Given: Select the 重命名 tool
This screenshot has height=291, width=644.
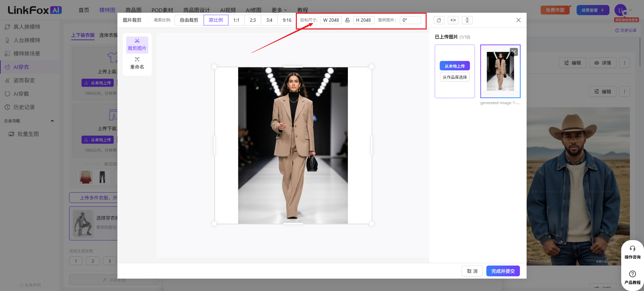Looking at the screenshot, I should pyautogui.click(x=137, y=64).
